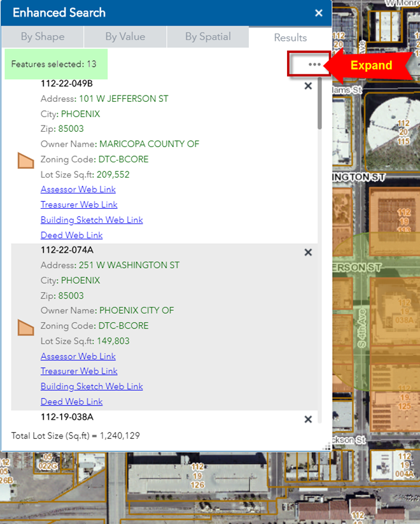Click the orange parcel shape icon for 112-22-049B
Screen dimensions: 420x524
pyautogui.click(x=25, y=160)
